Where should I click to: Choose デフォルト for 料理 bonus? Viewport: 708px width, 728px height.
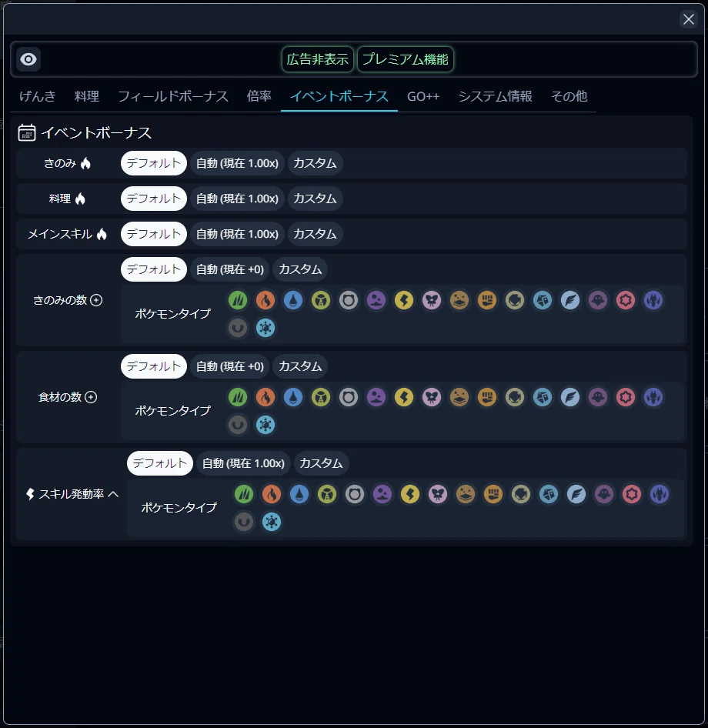[154, 199]
